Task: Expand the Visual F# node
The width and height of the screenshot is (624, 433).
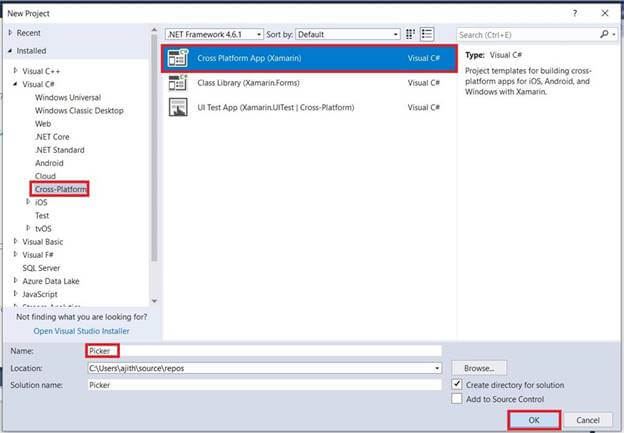Action: point(16,254)
